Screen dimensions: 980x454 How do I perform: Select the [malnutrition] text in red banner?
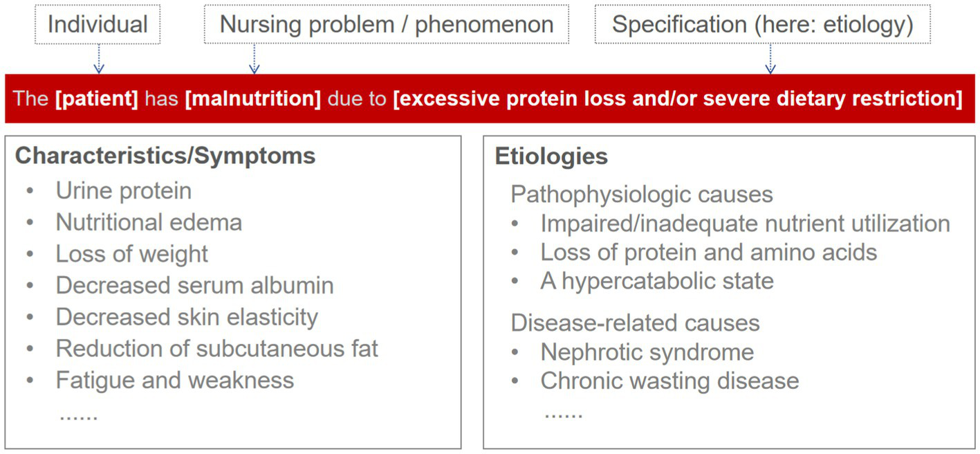pyautogui.click(x=253, y=98)
